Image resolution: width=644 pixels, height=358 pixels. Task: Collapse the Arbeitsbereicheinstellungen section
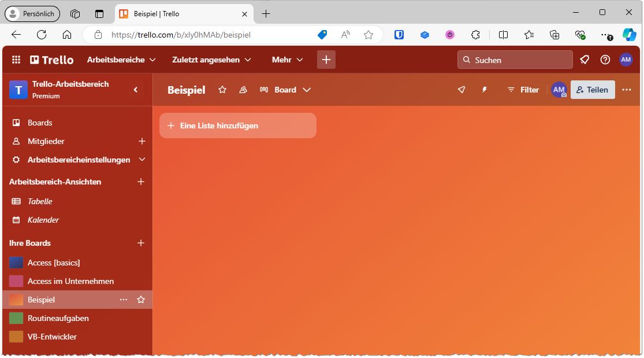click(142, 159)
